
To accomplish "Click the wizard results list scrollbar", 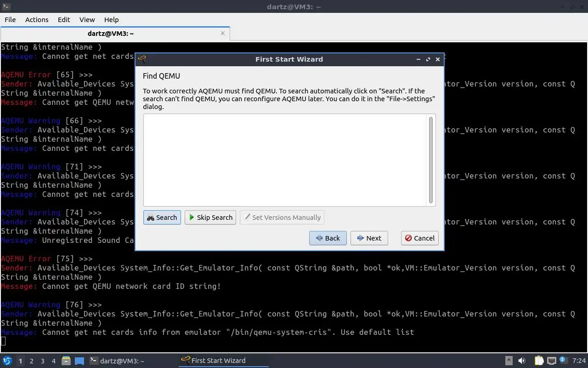I will [431, 160].
